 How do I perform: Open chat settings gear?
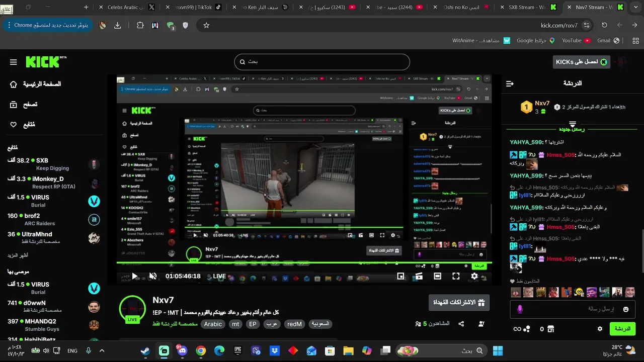pos(600,329)
